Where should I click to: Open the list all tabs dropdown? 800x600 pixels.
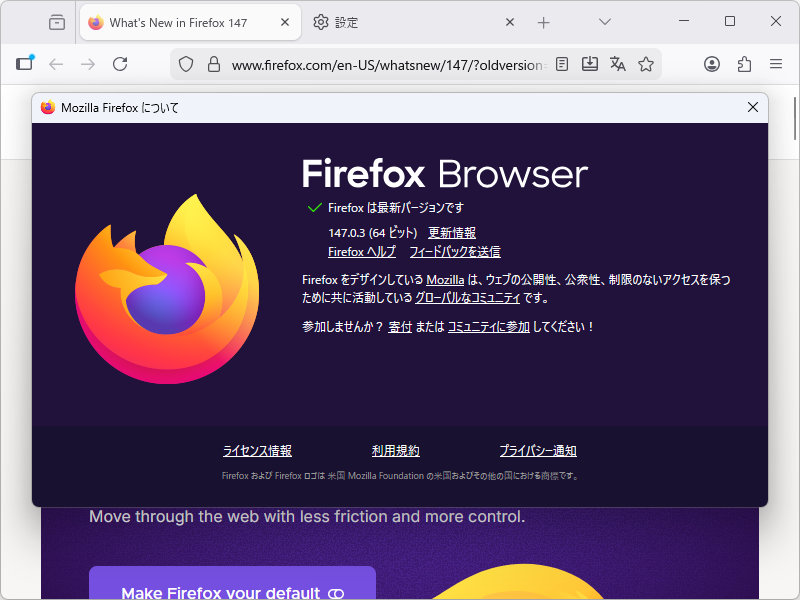pos(604,21)
